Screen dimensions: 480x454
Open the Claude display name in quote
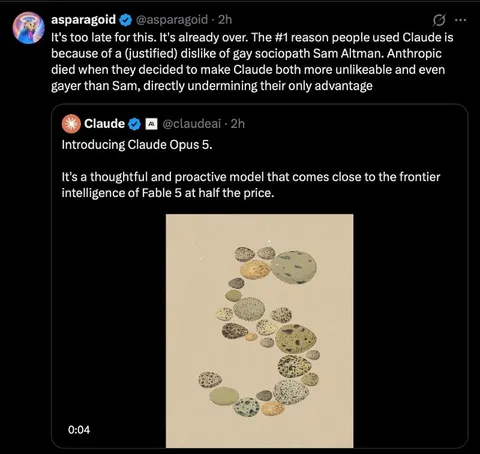[104, 124]
